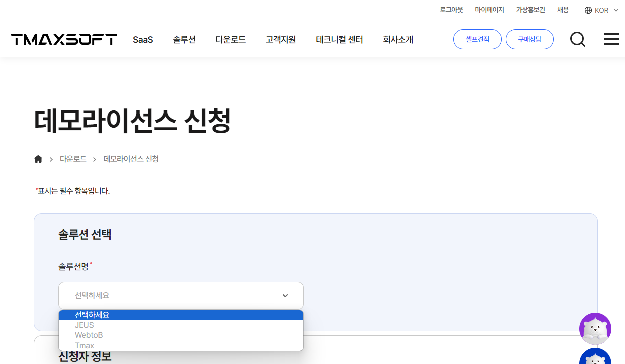The width and height of the screenshot is (625, 364).
Task: Open the 다운로드 navigation menu
Action: pyautogui.click(x=231, y=40)
